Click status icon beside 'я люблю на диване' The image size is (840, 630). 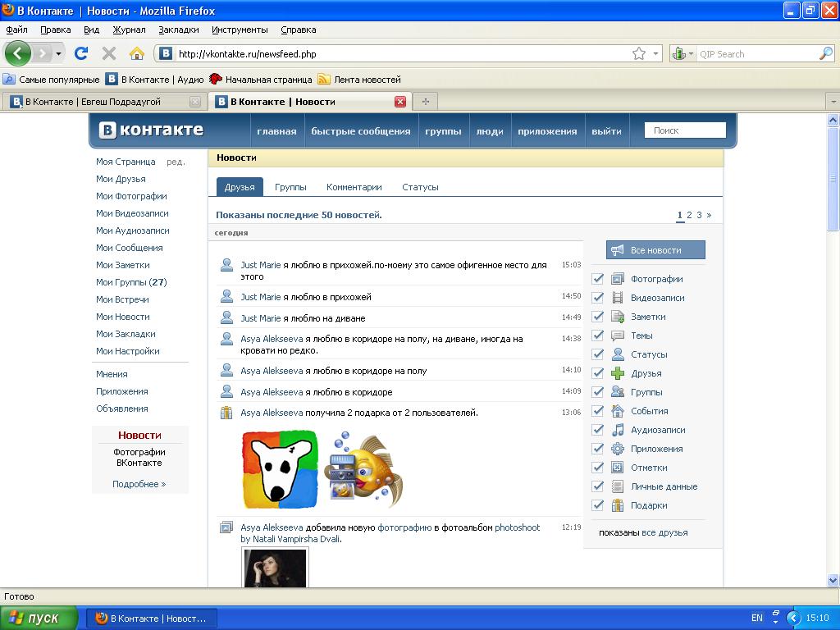(226, 317)
